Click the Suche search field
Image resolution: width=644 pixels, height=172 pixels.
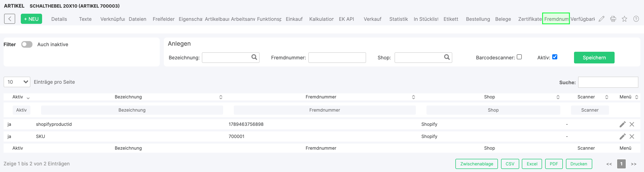pyautogui.click(x=608, y=82)
